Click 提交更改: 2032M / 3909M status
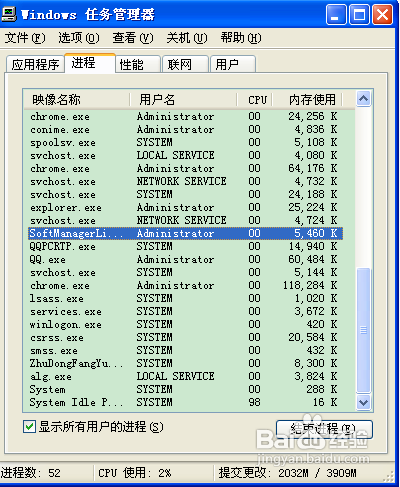The width and height of the screenshot is (400, 487). click(x=287, y=473)
